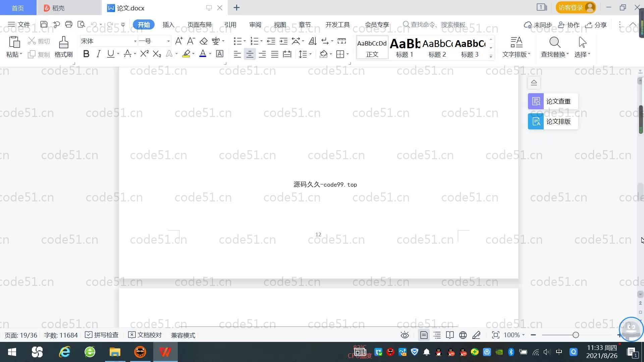The image size is (644, 362).
Task: Switch to outline view icon
Action: [x=437, y=335]
